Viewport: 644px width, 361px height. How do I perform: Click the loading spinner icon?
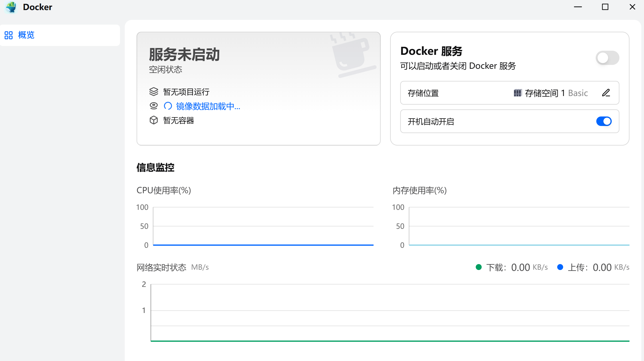[x=168, y=106]
